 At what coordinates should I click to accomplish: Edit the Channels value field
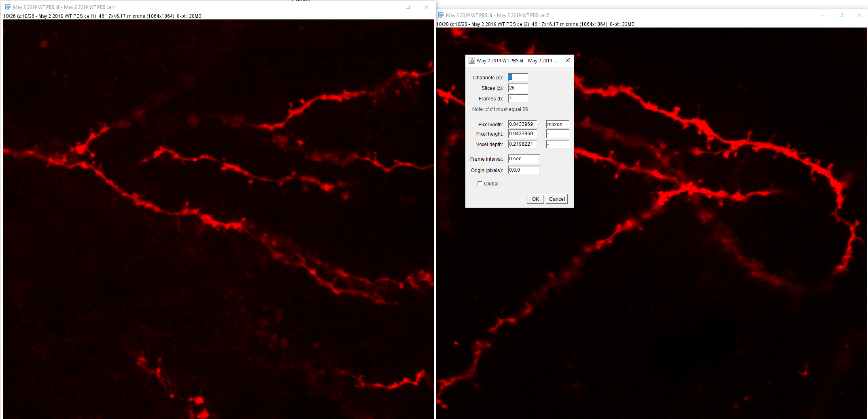[518, 77]
